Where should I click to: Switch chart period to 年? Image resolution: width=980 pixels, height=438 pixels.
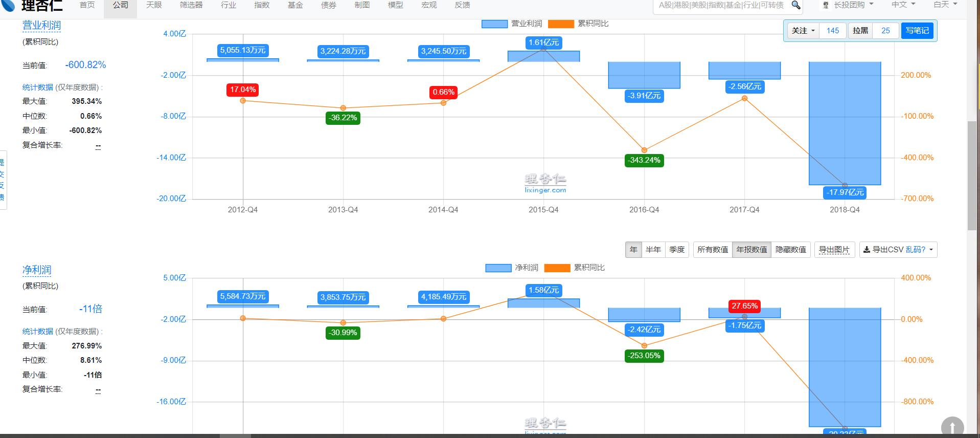pos(633,250)
